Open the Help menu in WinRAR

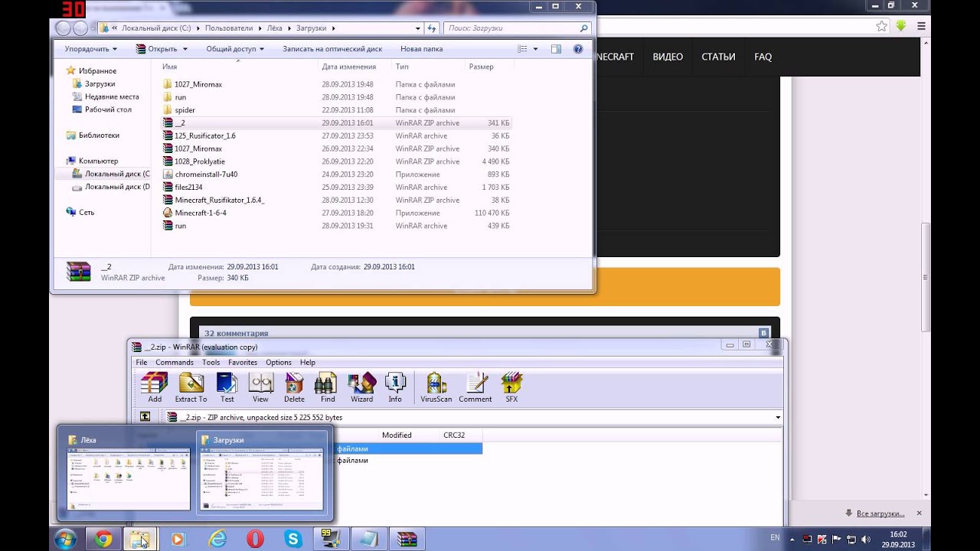308,362
